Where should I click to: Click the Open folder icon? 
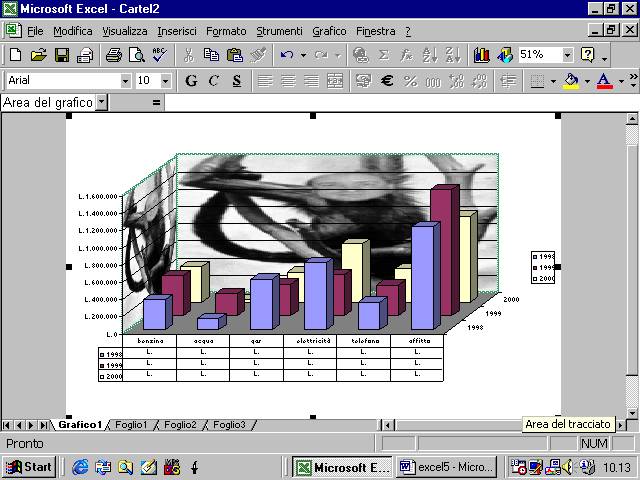39,55
